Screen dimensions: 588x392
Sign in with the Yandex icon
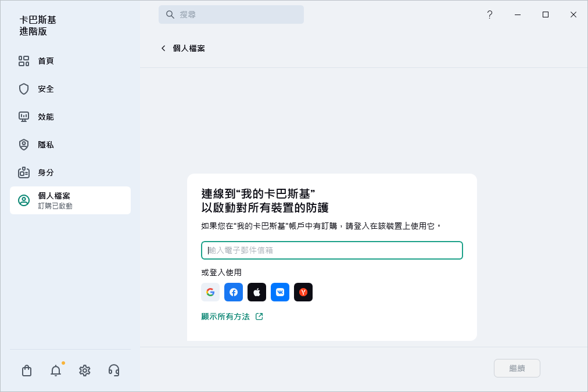(303, 292)
